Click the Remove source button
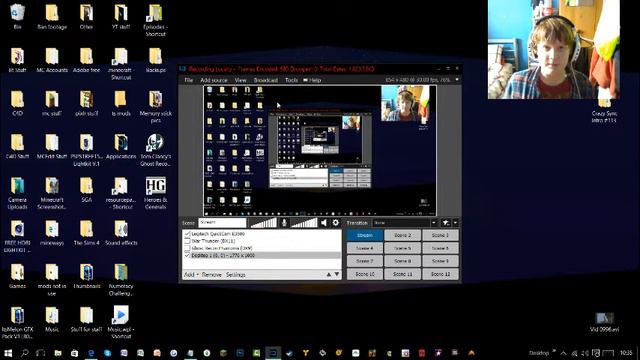This screenshot has width=640, height=360. click(211, 275)
